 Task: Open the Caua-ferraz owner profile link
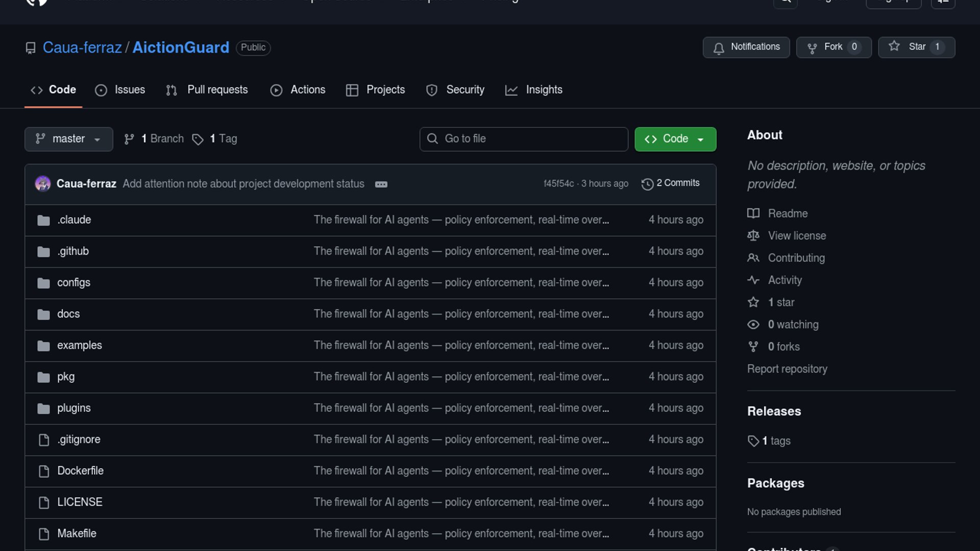[82, 47]
